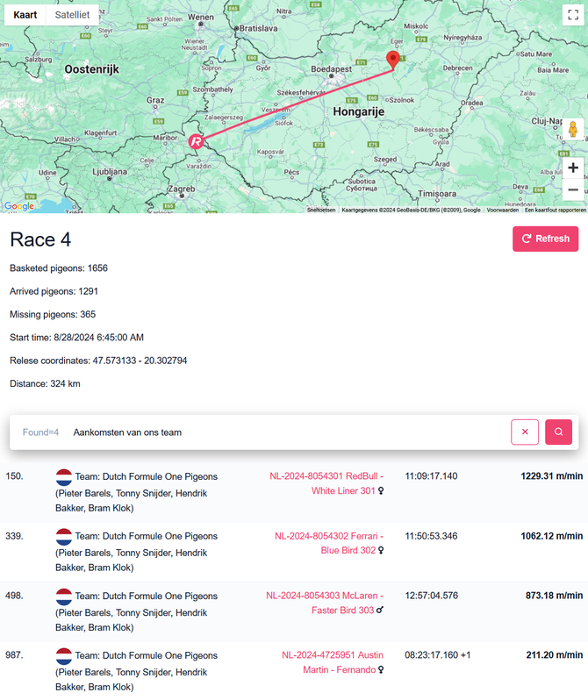This screenshot has width=588, height=700.
Task: Clear the search field with X button
Action: click(x=525, y=432)
